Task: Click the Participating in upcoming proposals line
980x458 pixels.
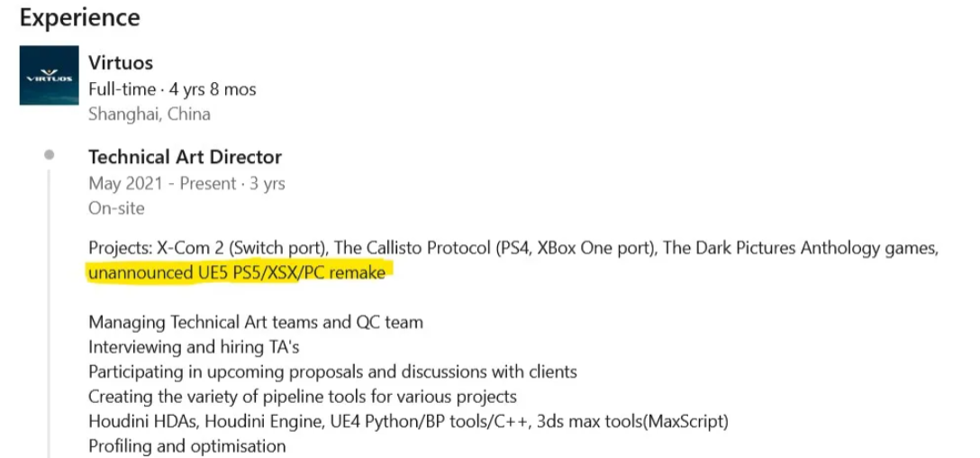Action: click(x=332, y=371)
